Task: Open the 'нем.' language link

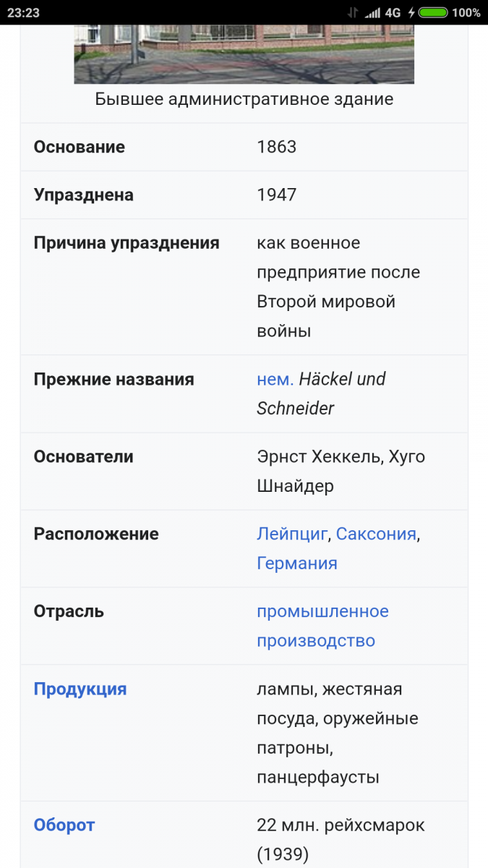Action: tap(275, 379)
